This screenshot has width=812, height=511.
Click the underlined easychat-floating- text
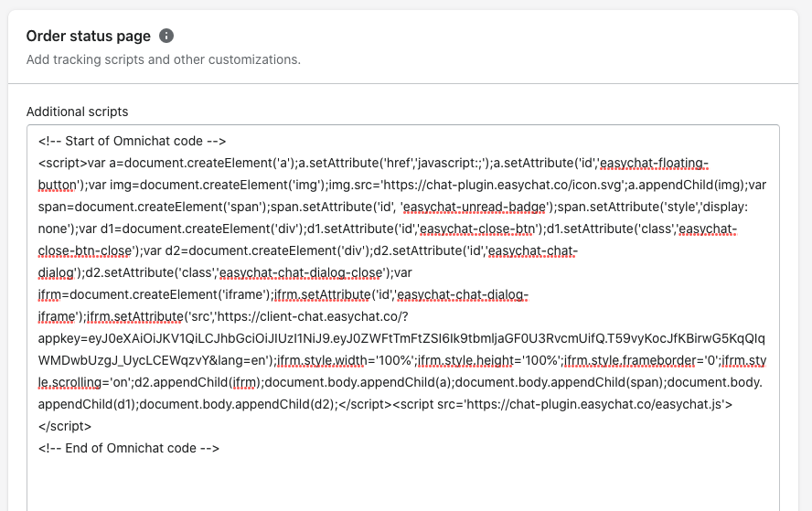(x=654, y=163)
